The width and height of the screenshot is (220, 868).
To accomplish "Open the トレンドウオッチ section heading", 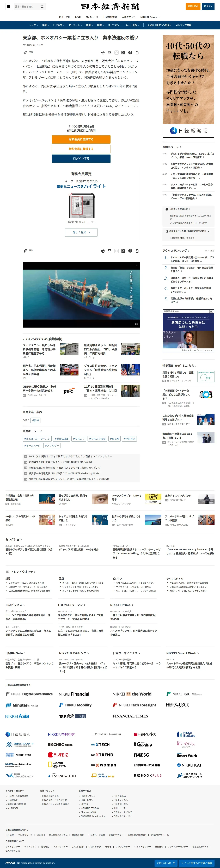I will coord(23,572).
